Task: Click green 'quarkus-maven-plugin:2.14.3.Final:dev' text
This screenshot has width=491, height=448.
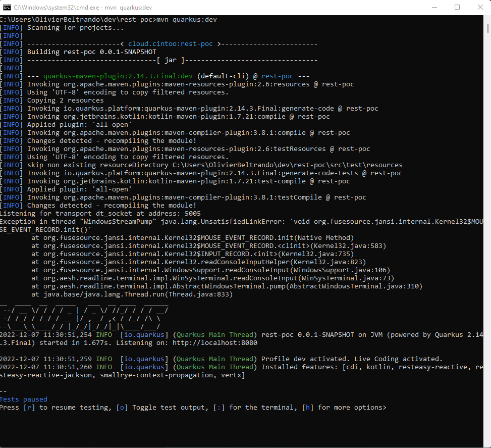Action: point(118,76)
